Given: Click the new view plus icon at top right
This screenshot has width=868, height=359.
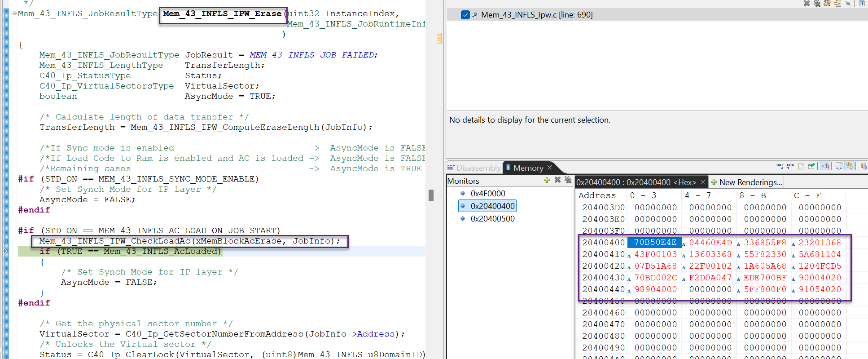Looking at the screenshot, I should pos(862,3).
